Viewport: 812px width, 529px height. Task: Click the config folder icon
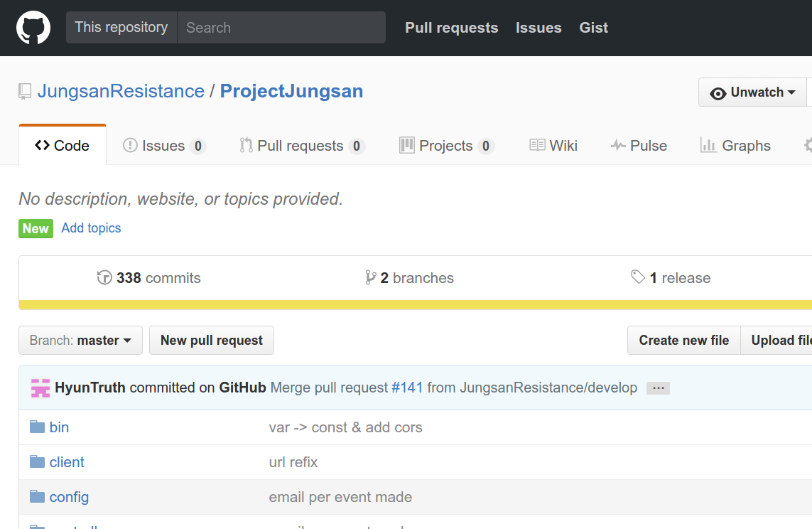point(38,497)
